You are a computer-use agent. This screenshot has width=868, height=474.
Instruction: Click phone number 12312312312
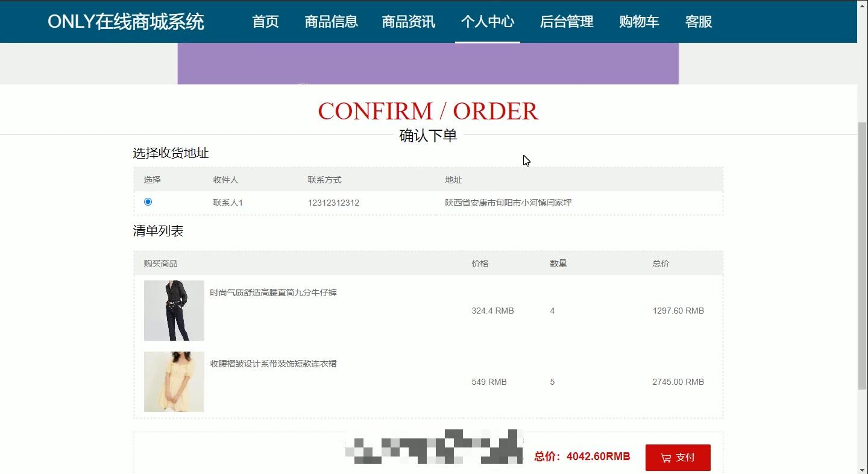[x=333, y=203]
